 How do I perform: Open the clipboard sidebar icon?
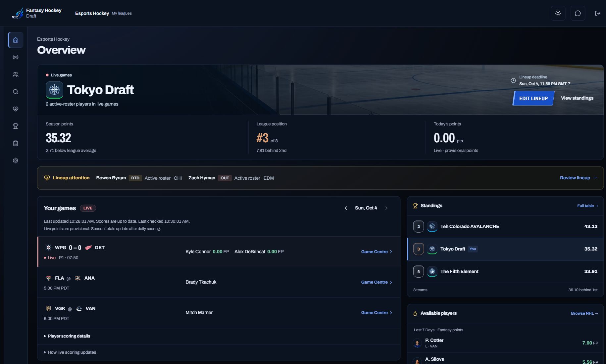coord(16,143)
